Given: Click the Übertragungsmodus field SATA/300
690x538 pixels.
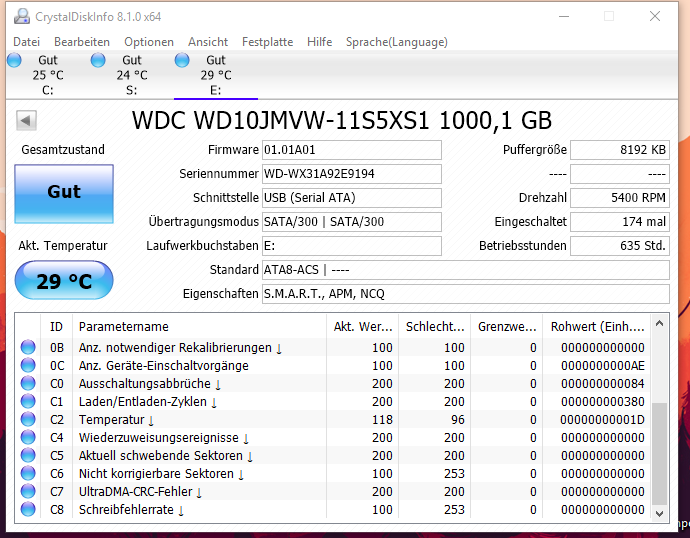Looking at the screenshot, I should (x=352, y=222).
